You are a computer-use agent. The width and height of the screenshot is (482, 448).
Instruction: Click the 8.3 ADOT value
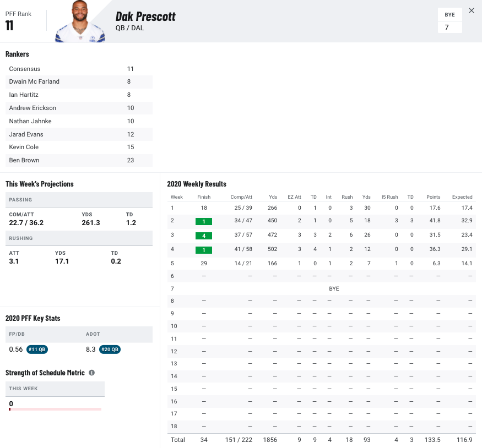tap(91, 349)
